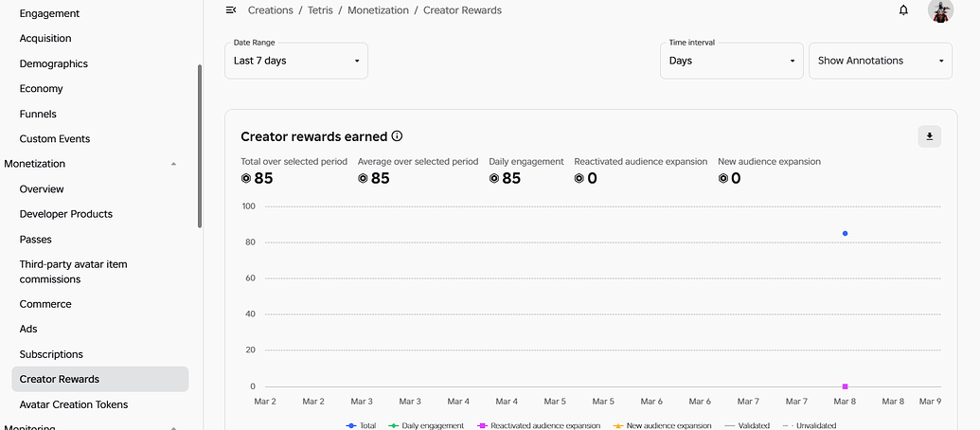Click the Total over selected period value
Viewport: 980px width, 430px height.
tap(257, 179)
